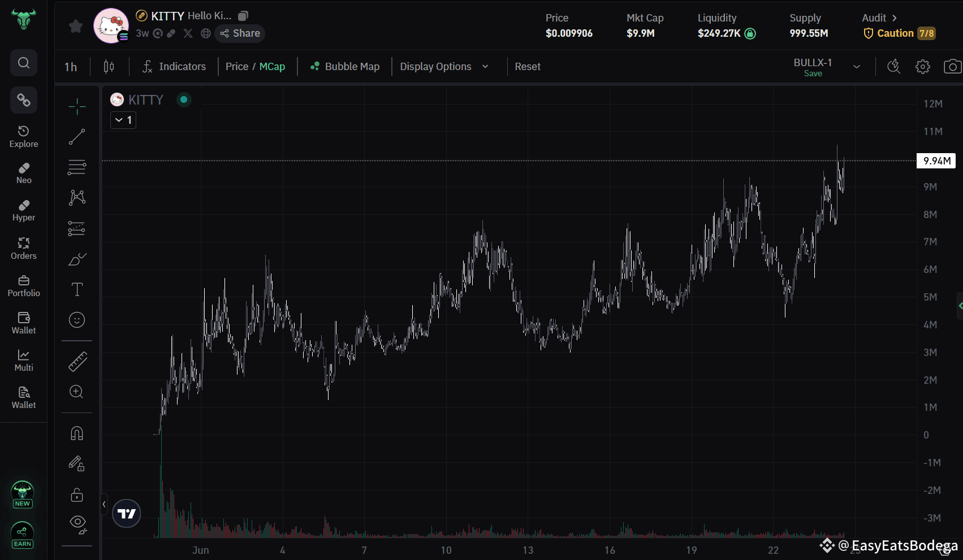Select the ruler measure tool
963x560 pixels.
click(x=77, y=362)
